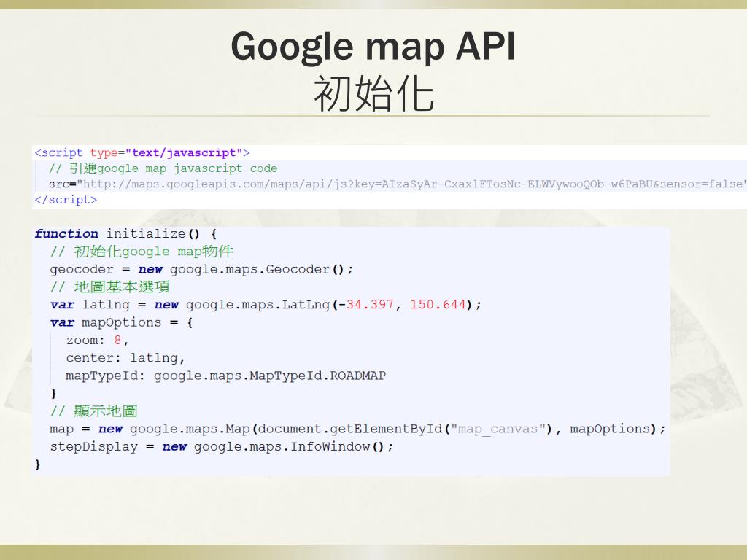Click the comment "初始化google map物件"

tap(142, 252)
